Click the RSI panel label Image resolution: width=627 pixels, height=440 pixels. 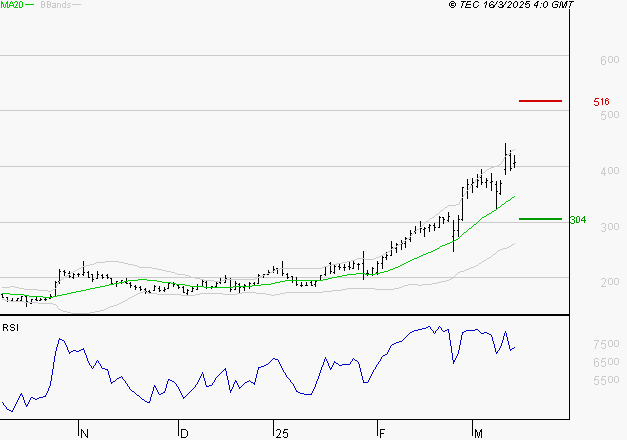[10, 328]
